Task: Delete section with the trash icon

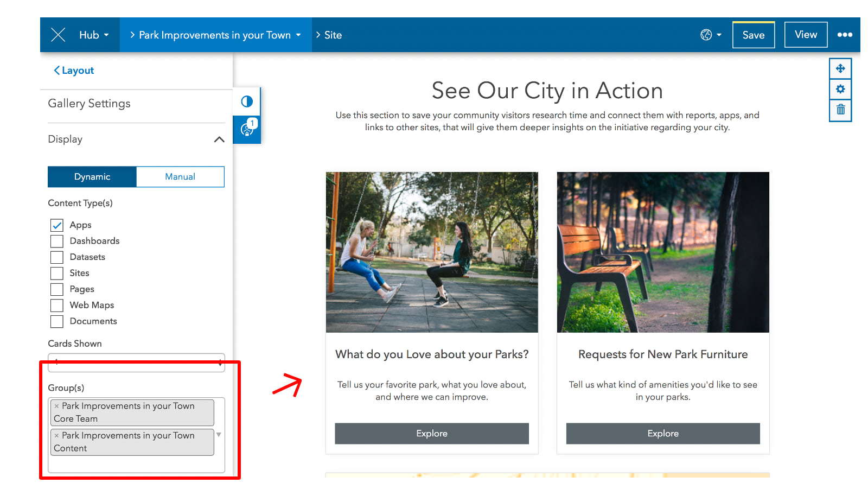Action: tap(840, 110)
